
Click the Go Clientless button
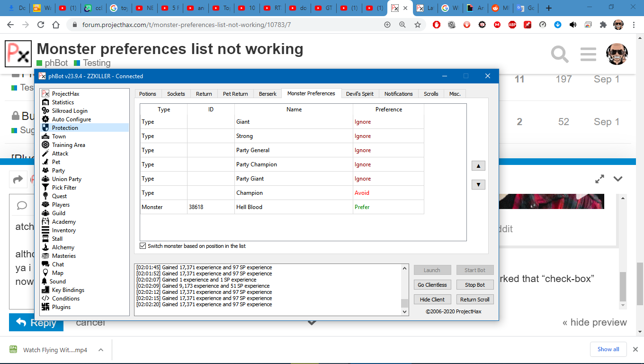pyautogui.click(x=432, y=285)
